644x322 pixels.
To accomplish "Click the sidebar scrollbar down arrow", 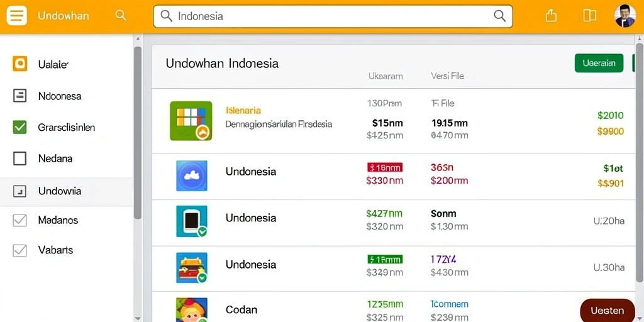I will click(138, 318).
